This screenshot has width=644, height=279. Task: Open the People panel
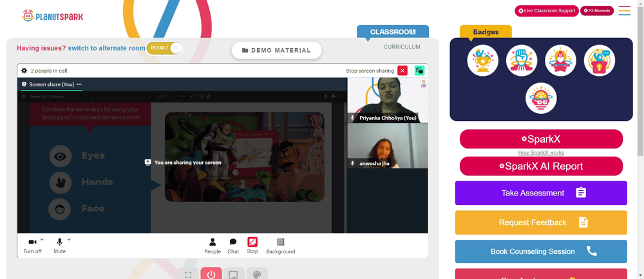click(213, 246)
